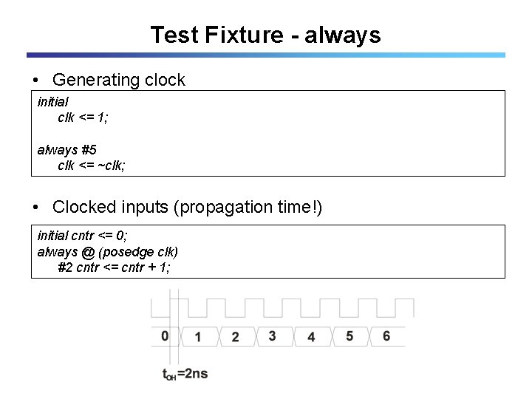The image size is (532, 399).
Task: Click the 'initial' keyword in first code box
Action: click(x=53, y=102)
